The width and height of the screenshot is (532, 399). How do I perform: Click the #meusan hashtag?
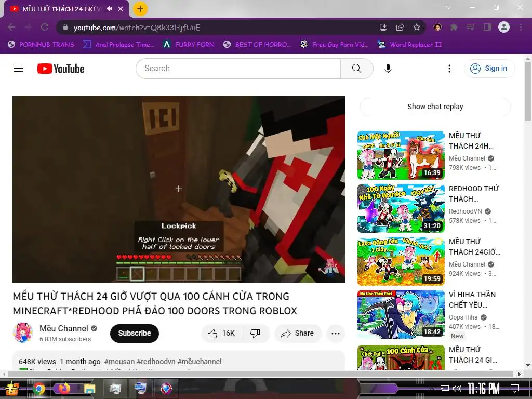pyautogui.click(x=119, y=362)
